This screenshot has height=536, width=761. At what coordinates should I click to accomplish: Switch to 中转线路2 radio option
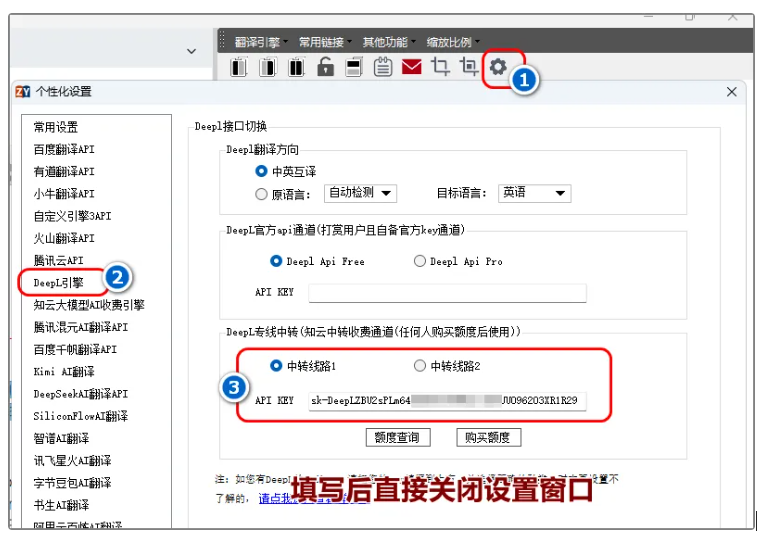tap(420, 366)
